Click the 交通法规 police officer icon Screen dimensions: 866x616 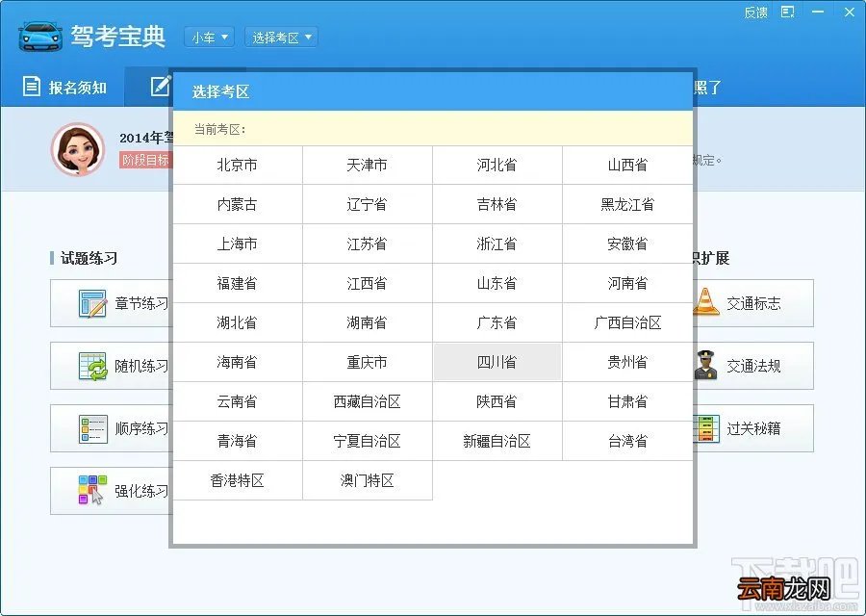pos(706,365)
